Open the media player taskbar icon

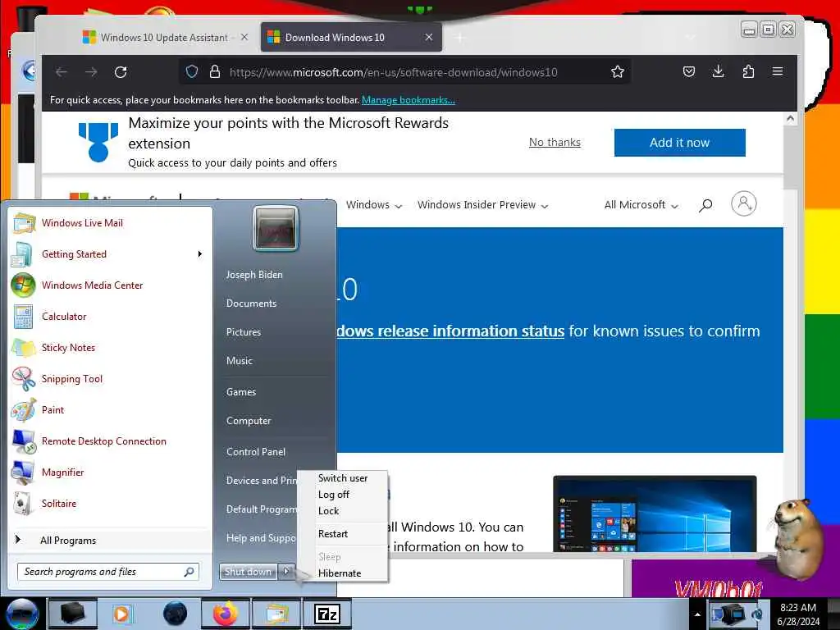(x=122, y=614)
